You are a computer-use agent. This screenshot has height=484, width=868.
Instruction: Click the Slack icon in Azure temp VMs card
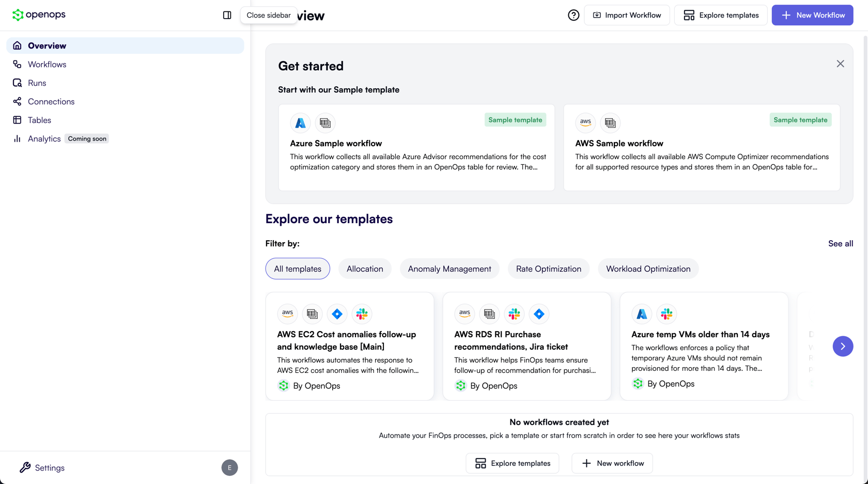tap(667, 314)
